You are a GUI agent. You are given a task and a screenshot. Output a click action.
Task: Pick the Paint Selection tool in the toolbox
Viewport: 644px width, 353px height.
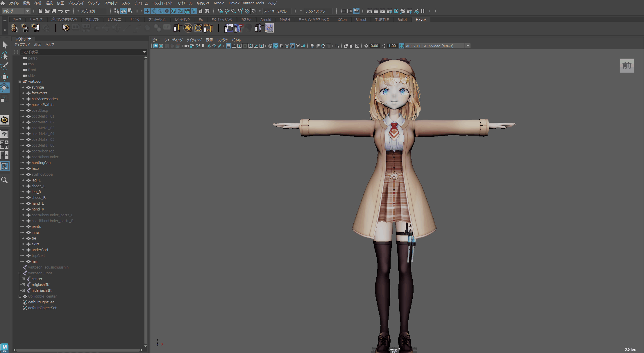[5, 66]
